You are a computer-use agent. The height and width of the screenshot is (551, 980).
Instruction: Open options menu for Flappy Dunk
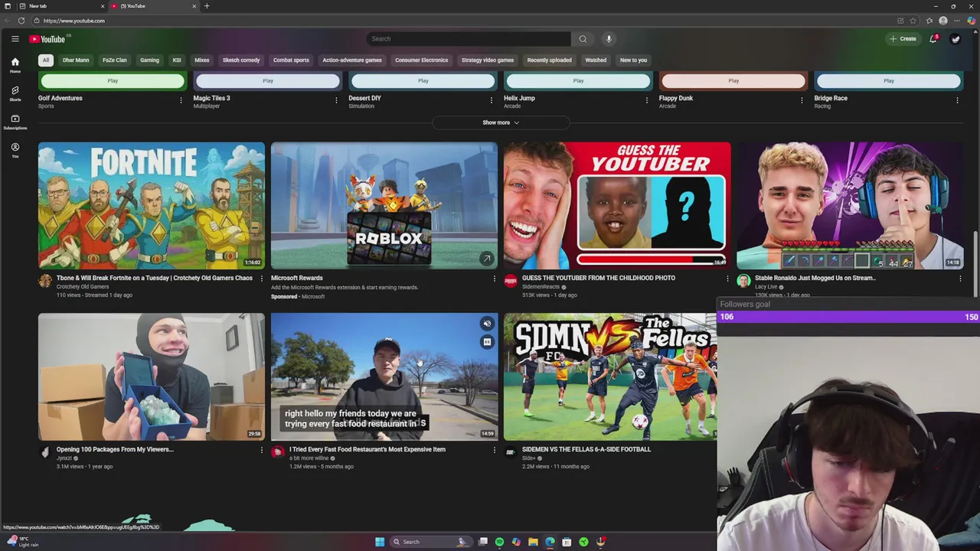tap(802, 99)
